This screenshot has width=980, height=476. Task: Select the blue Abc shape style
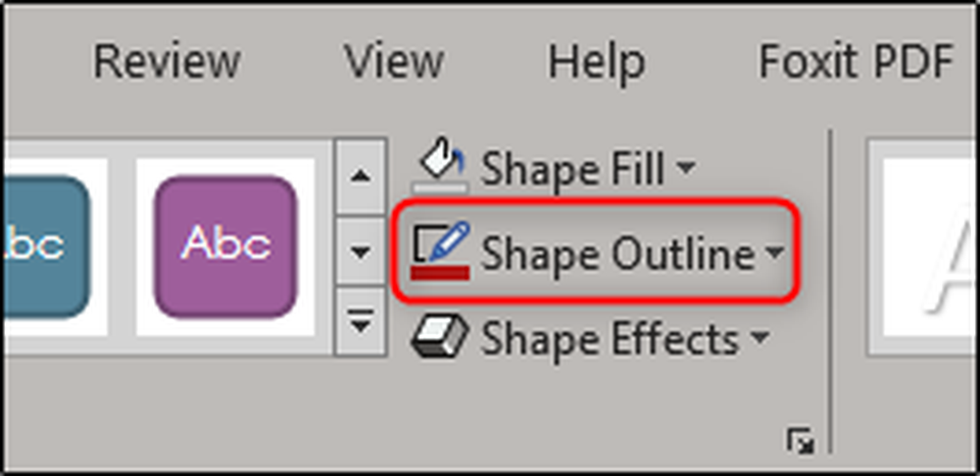click(47, 247)
